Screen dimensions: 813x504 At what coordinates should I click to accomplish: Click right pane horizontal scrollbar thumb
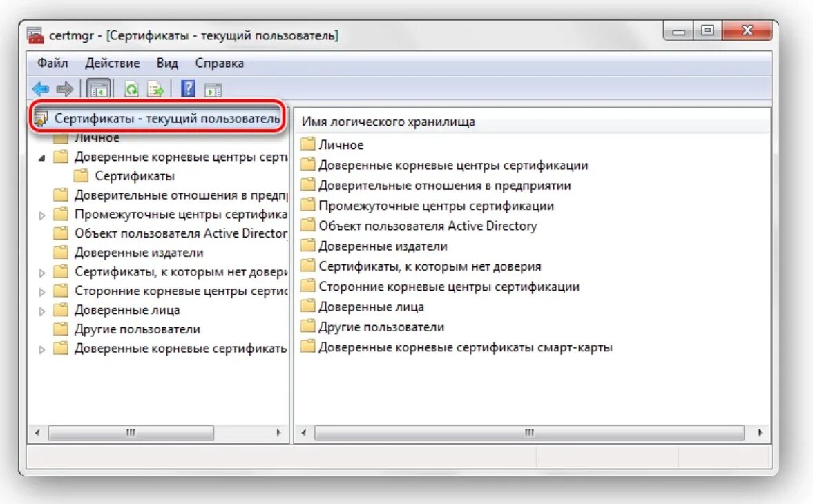529,432
